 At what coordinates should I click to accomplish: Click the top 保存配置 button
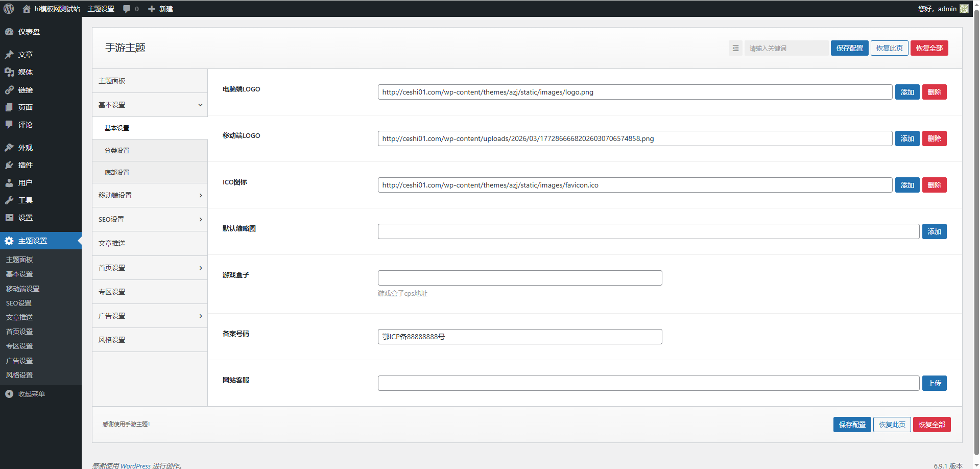(849, 48)
